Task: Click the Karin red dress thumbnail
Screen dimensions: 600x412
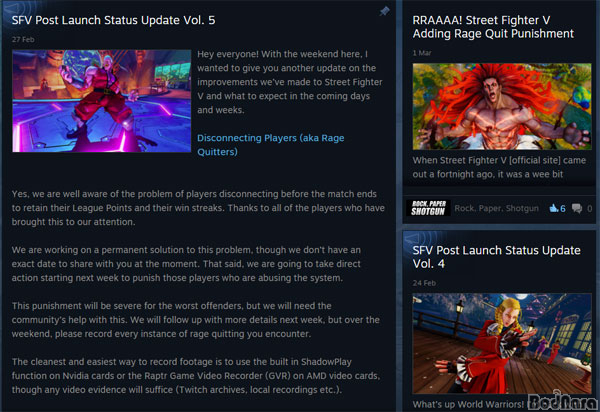Action: click(x=502, y=344)
